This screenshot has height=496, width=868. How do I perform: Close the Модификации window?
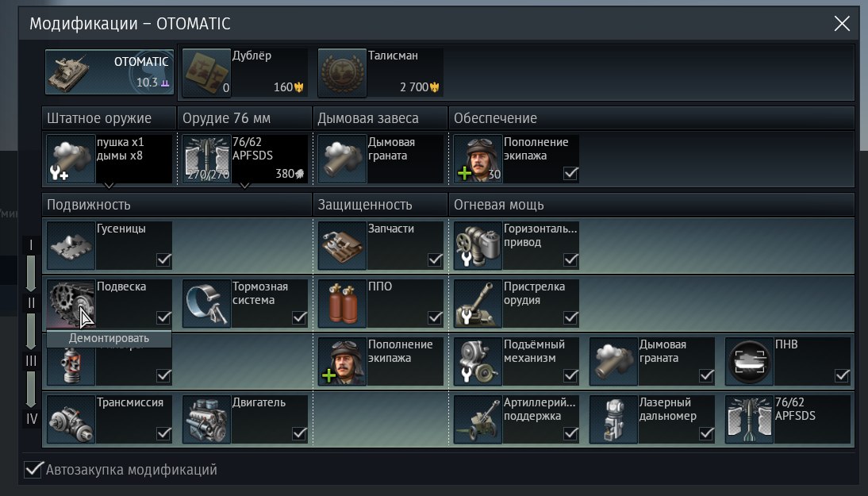[842, 23]
